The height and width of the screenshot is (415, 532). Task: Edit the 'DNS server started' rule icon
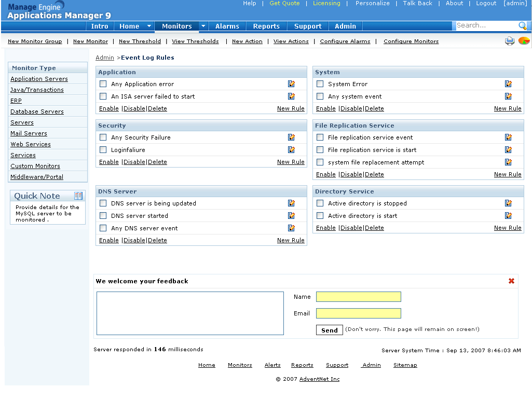click(291, 216)
